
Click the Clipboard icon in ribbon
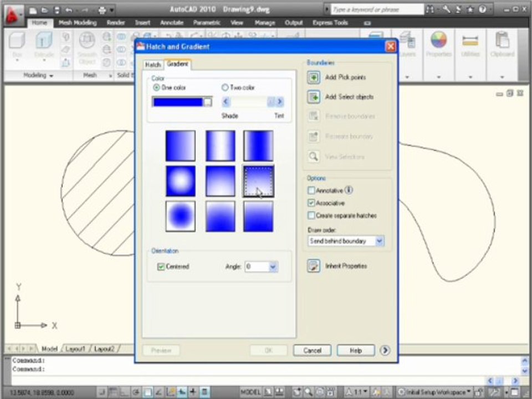coord(502,40)
